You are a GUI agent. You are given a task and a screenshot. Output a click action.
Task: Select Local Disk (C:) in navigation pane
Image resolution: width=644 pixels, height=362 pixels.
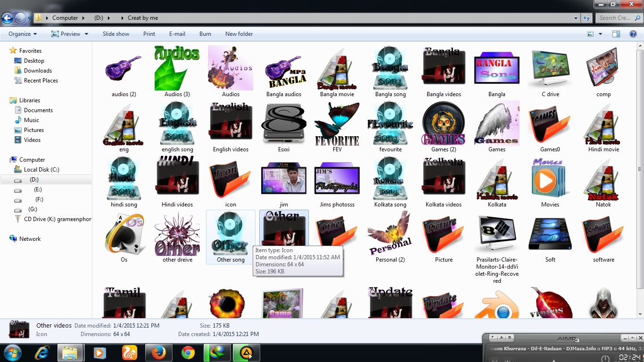[x=41, y=170]
